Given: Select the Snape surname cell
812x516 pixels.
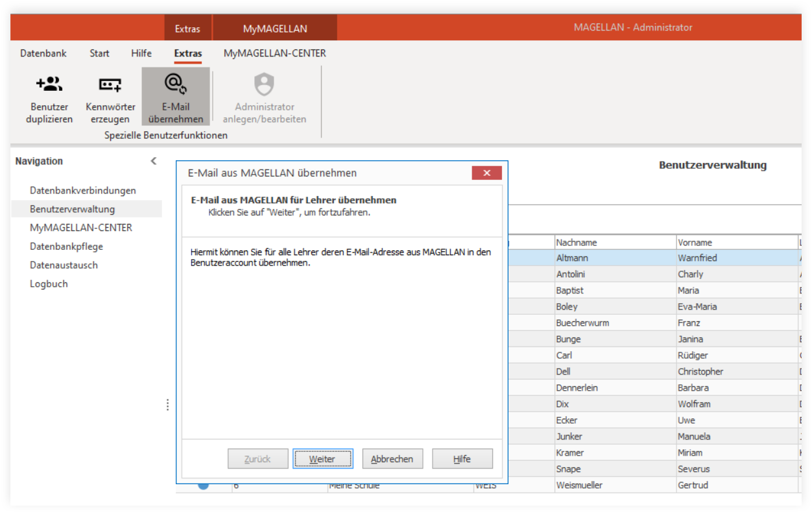Looking at the screenshot, I should coord(615,469).
